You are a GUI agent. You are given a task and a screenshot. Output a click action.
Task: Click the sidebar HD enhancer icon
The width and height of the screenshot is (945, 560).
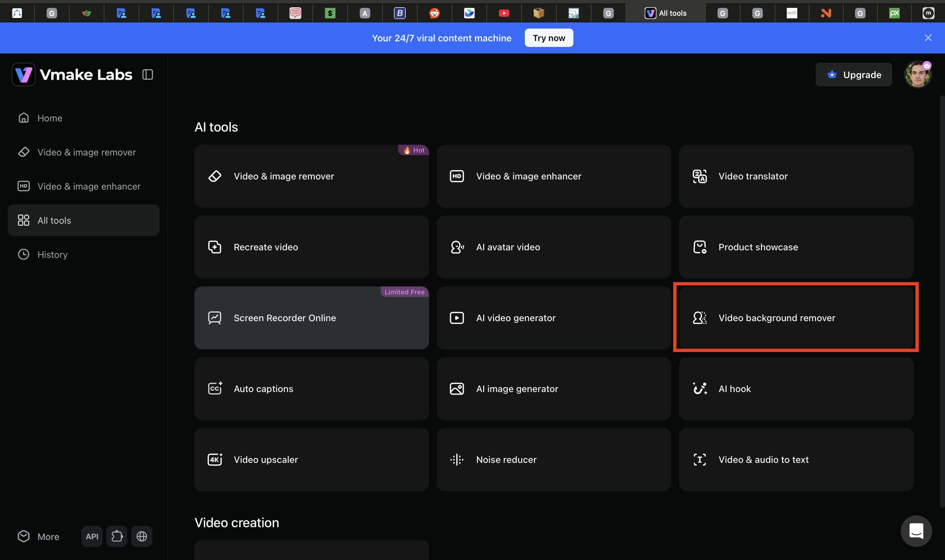(x=23, y=186)
